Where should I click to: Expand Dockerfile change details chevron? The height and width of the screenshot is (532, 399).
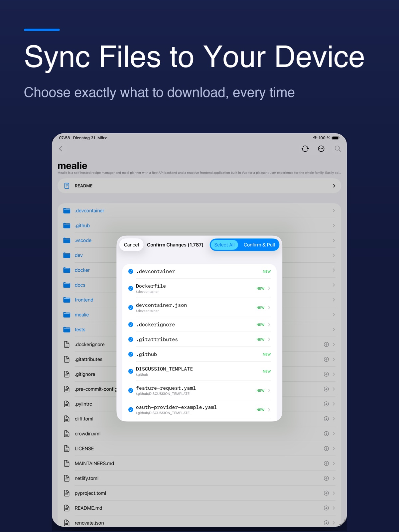[269, 288]
